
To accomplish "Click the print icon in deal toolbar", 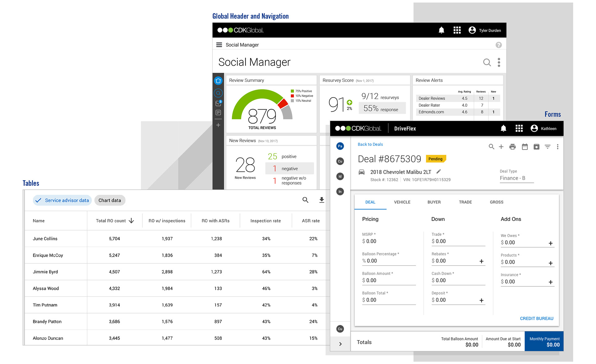I will [x=512, y=147].
